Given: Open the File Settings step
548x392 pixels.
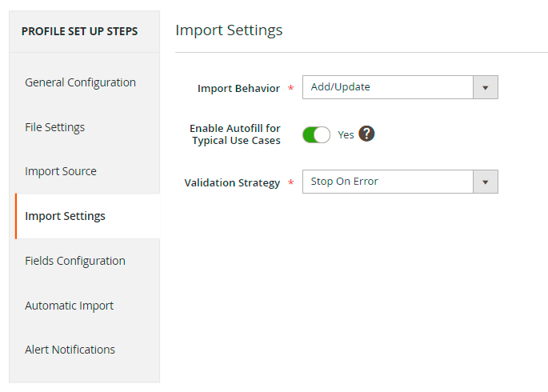Looking at the screenshot, I should 54,127.
